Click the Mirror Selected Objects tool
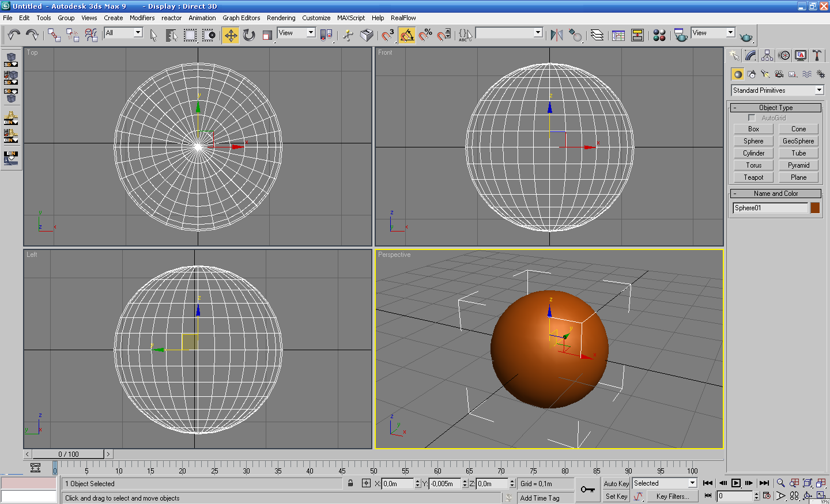 pos(556,36)
